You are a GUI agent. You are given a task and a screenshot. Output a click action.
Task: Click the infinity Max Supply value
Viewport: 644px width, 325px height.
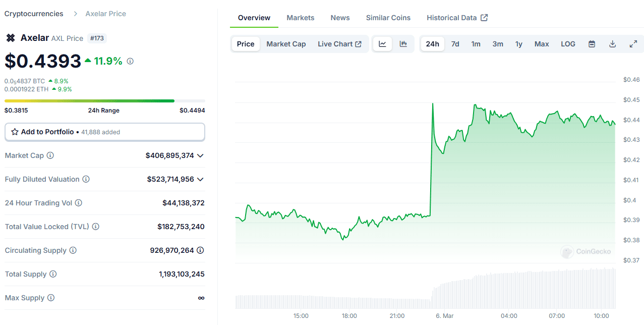pyautogui.click(x=201, y=298)
